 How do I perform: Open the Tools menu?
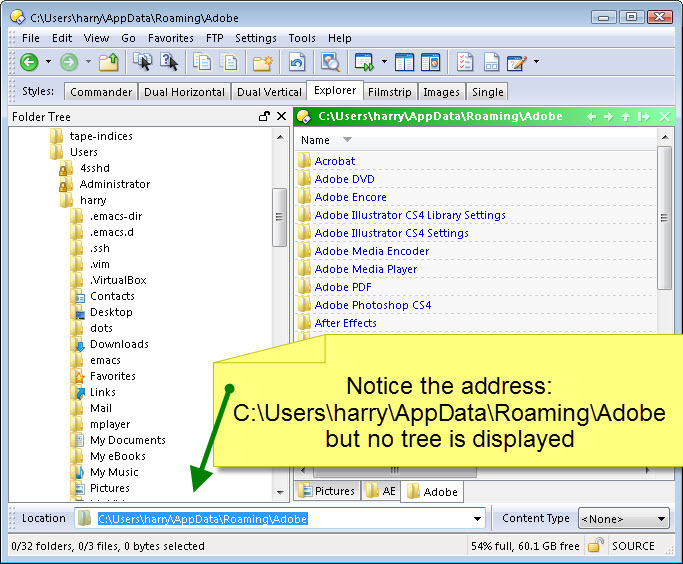tap(302, 38)
